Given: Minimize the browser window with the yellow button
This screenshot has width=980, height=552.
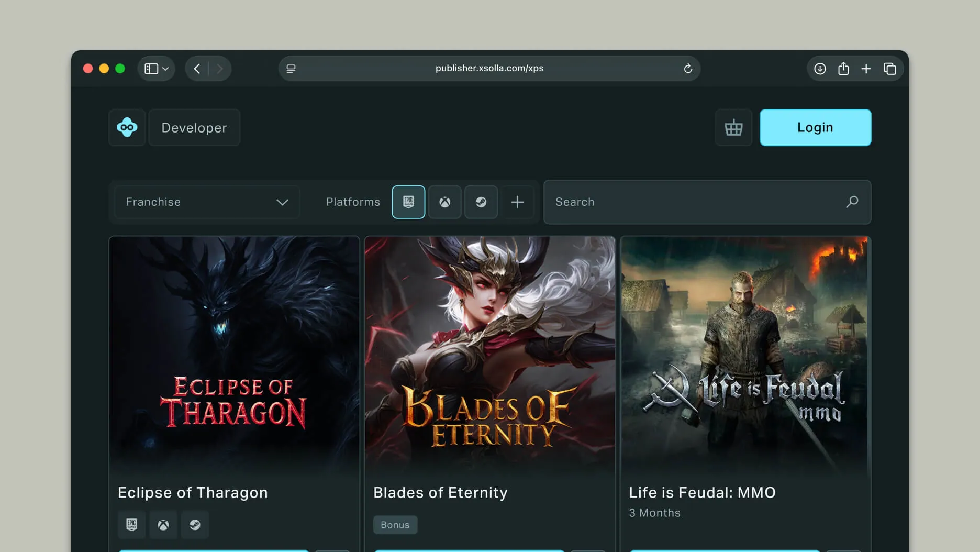Looking at the screenshot, I should click(104, 69).
